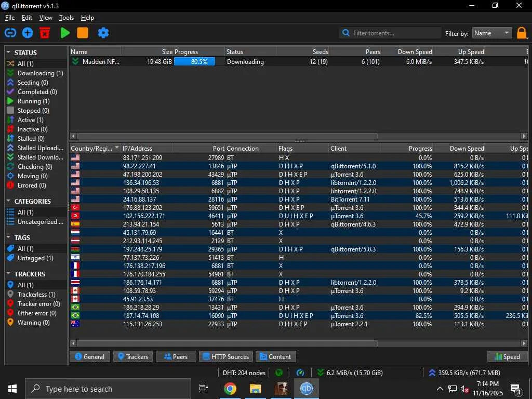This screenshot has width=532, height=399.
Task: Switch to the Content tab
Action: click(275, 356)
